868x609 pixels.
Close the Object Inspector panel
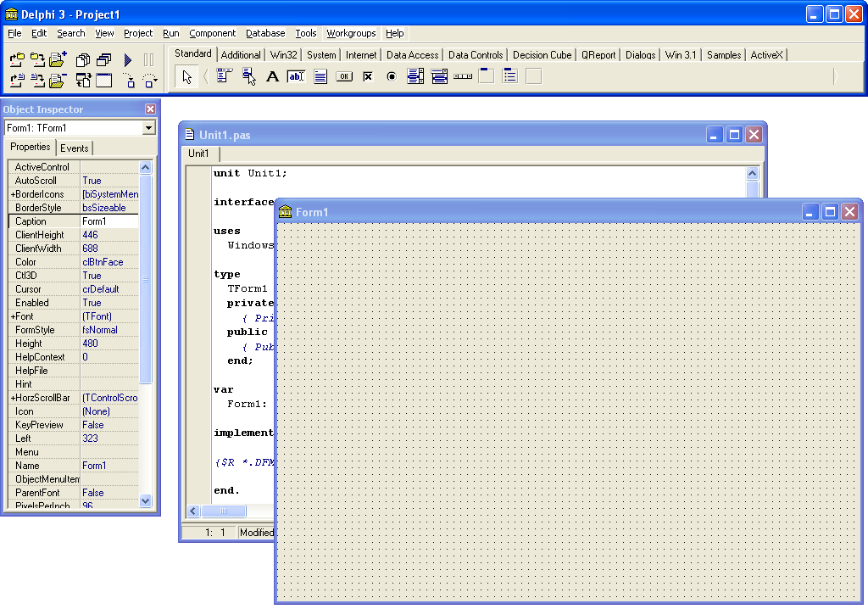click(151, 109)
